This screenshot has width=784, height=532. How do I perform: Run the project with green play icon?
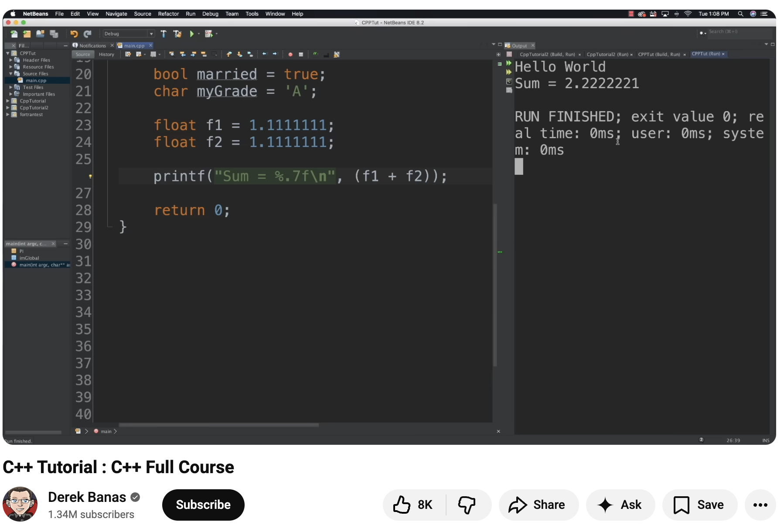click(191, 34)
